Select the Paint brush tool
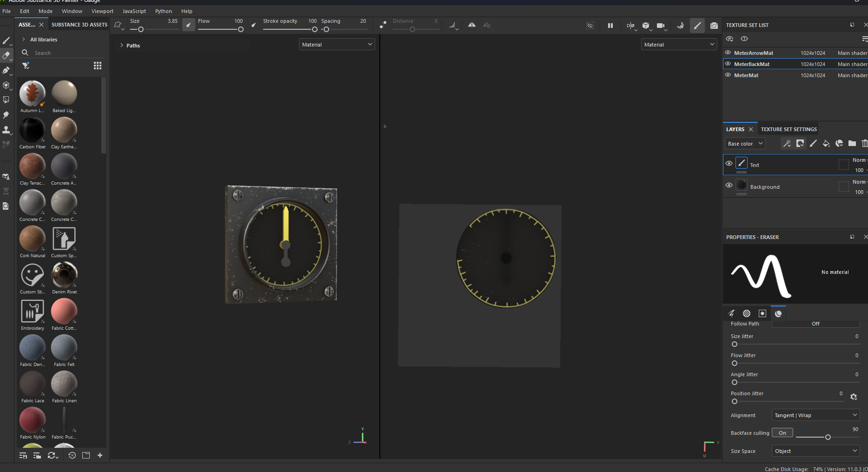868x472 pixels. [6, 41]
